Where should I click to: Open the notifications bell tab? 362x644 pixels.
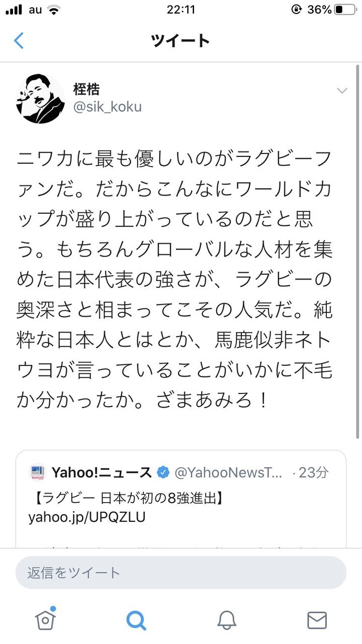point(227,620)
